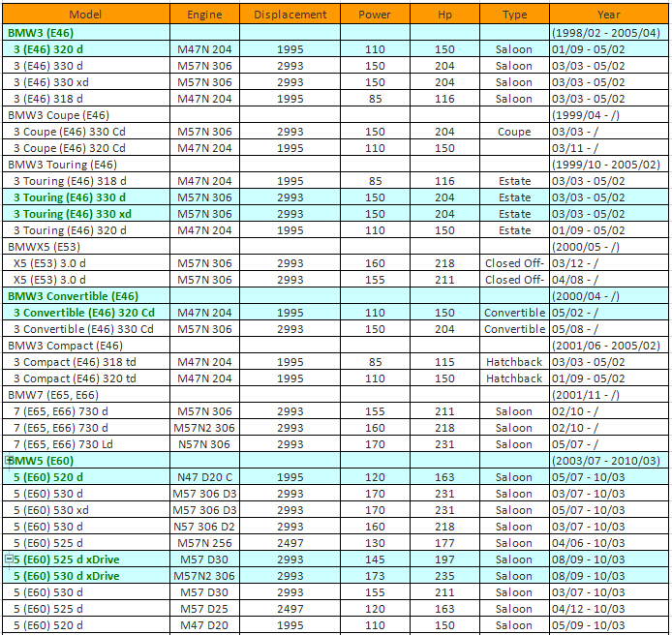Image resolution: width=672 pixels, height=635 pixels.
Task: Click the model cell 3 (E46) 320 d
Action: pos(86,49)
